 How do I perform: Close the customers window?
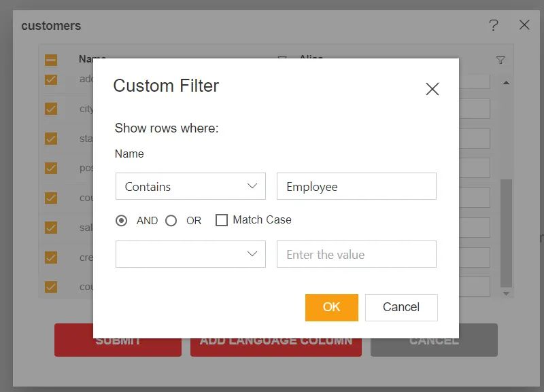click(x=524, y=25)
